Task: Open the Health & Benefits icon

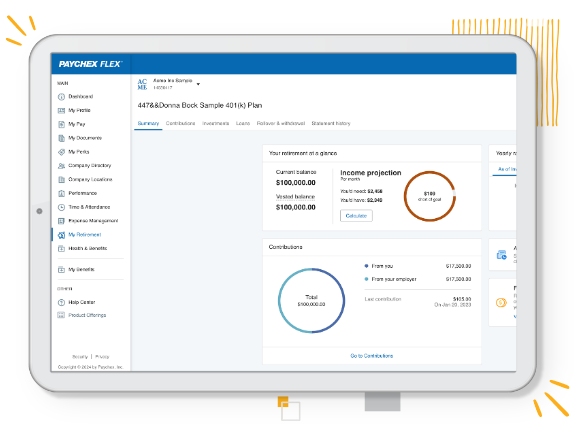Action: 62,248
